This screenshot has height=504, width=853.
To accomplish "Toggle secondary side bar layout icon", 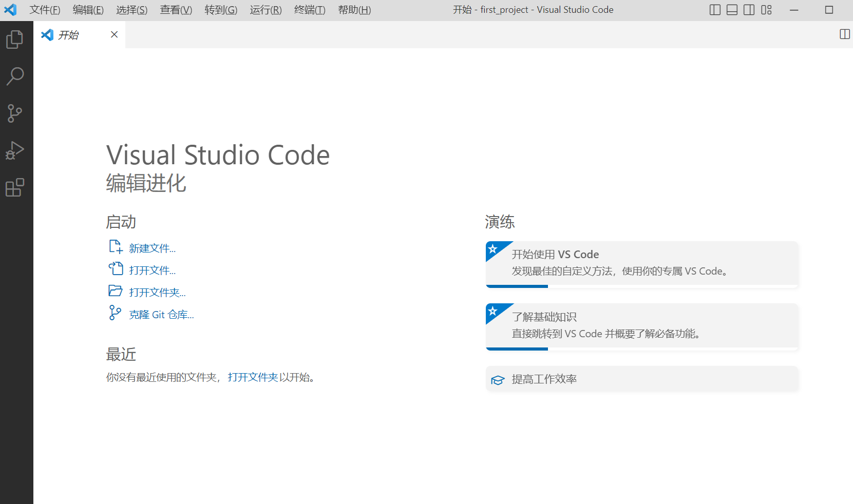I will pyautogui.click(x=749, y=10).
